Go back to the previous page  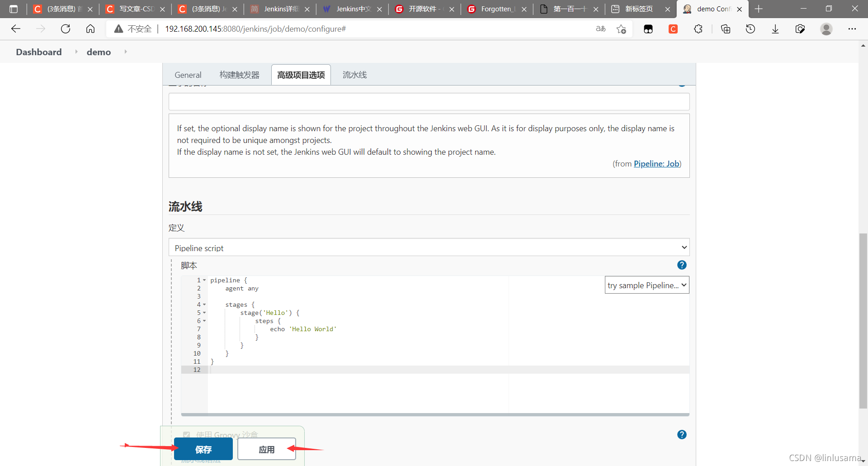pos(16,29)
